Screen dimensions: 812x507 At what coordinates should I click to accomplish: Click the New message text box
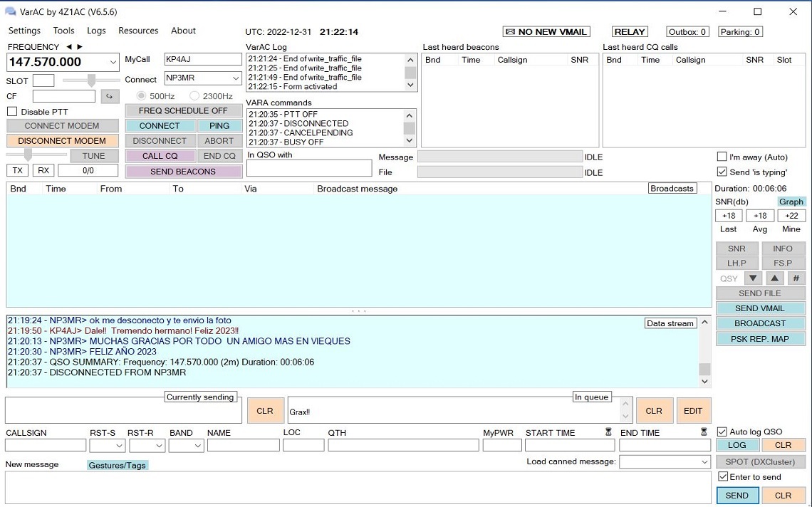pos(358,487)
